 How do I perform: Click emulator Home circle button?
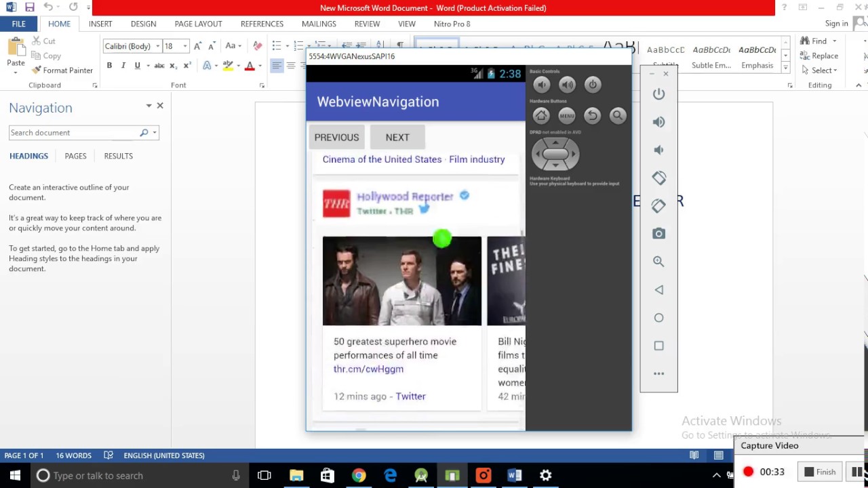click(x=658, y=317)
